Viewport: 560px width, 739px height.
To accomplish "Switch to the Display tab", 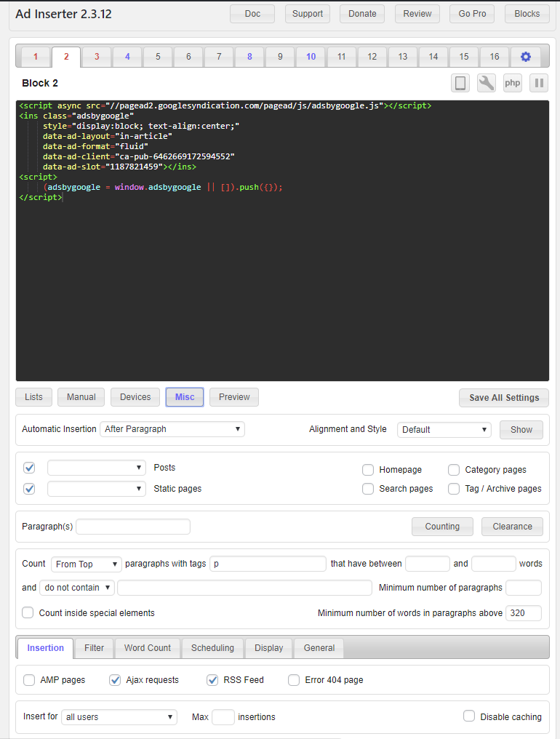I will 268,648.
